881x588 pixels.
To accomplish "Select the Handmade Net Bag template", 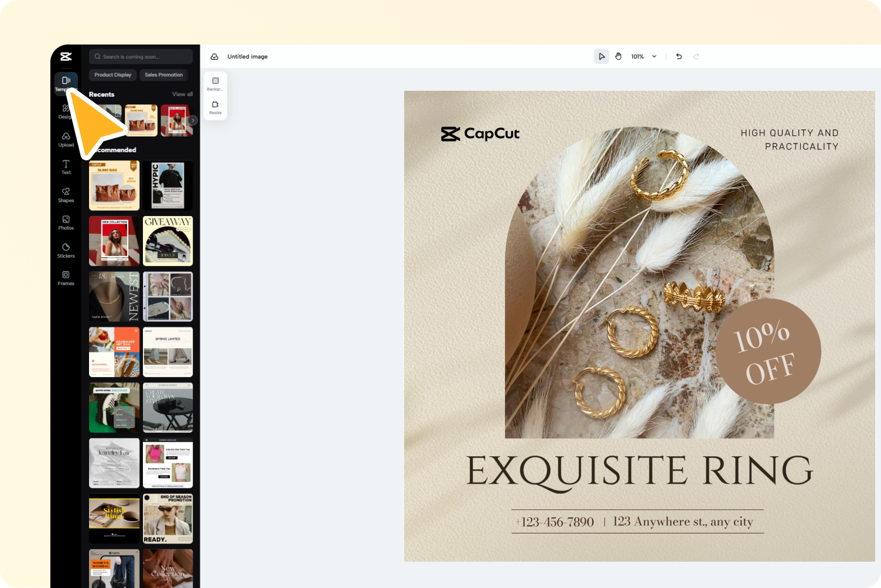I will click(114, 352).
